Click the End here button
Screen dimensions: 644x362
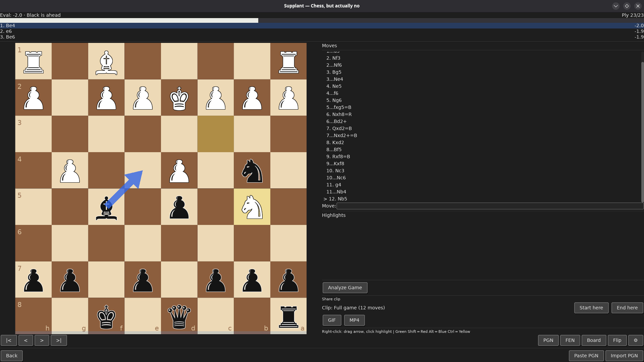click(627, 308)
